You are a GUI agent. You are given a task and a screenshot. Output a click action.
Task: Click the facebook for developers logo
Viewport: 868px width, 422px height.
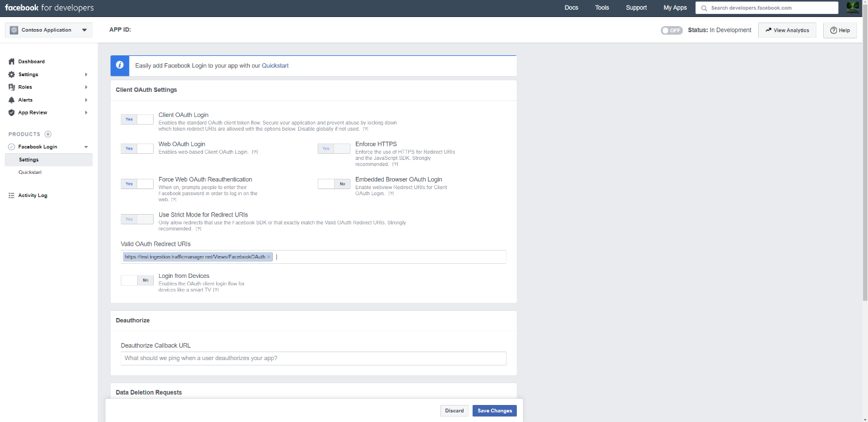coord(49,8)
